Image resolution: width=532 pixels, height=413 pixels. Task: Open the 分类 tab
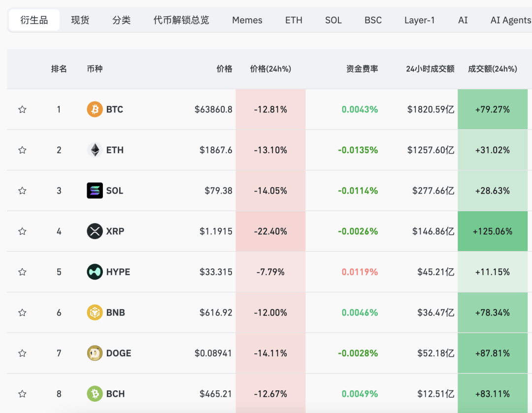click(121, 20)
